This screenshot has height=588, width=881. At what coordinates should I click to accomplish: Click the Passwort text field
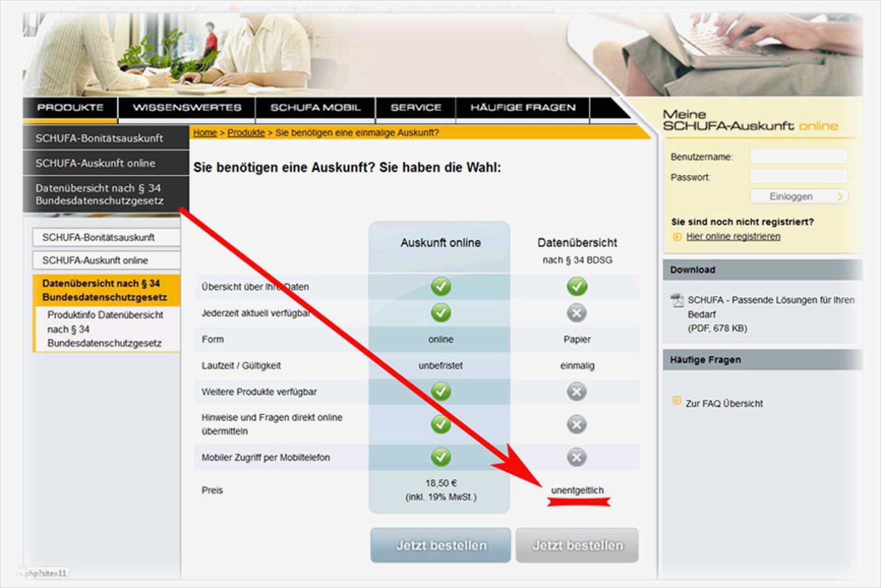click(798, 176)
